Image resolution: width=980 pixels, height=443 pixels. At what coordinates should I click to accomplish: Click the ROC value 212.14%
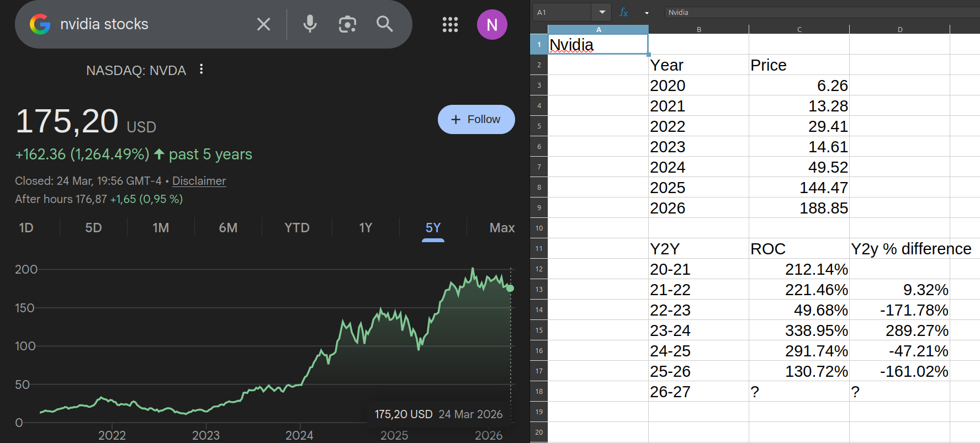point(799,269)
